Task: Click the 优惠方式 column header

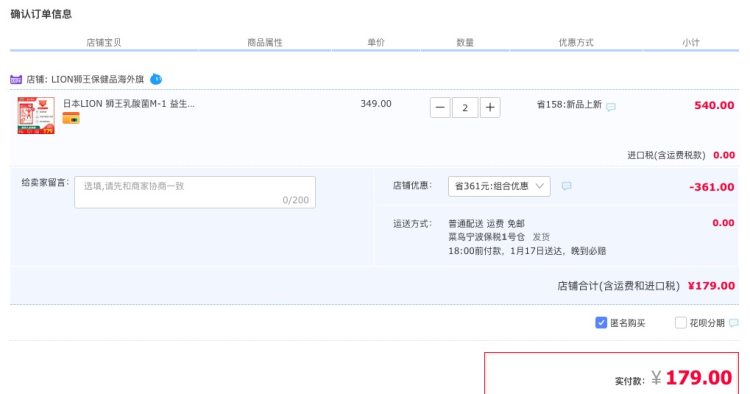Action: point(576,43)
